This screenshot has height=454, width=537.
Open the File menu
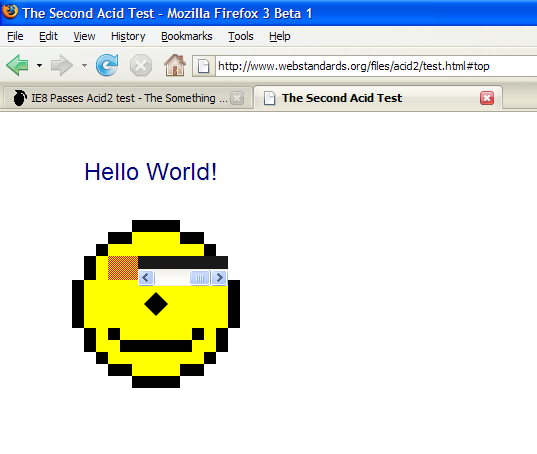(x=15, y=36)
